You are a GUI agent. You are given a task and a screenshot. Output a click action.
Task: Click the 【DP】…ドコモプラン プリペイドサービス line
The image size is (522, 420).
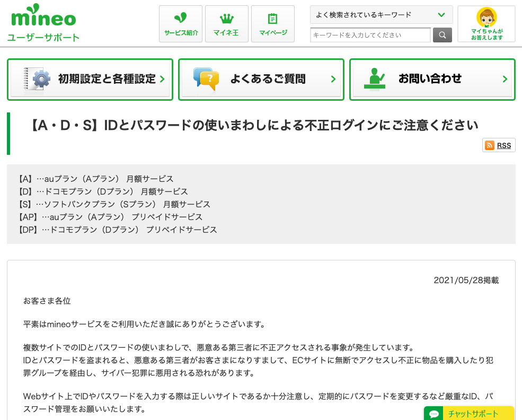(118, 230)
